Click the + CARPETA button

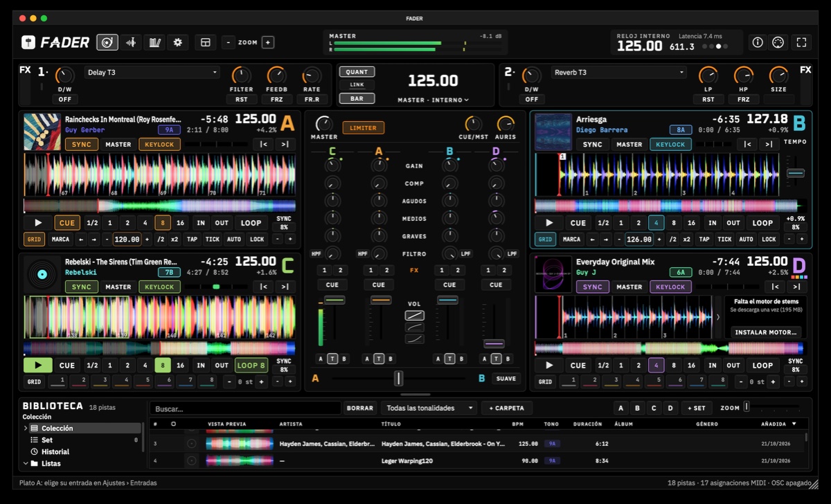click(x=507, y=408)
